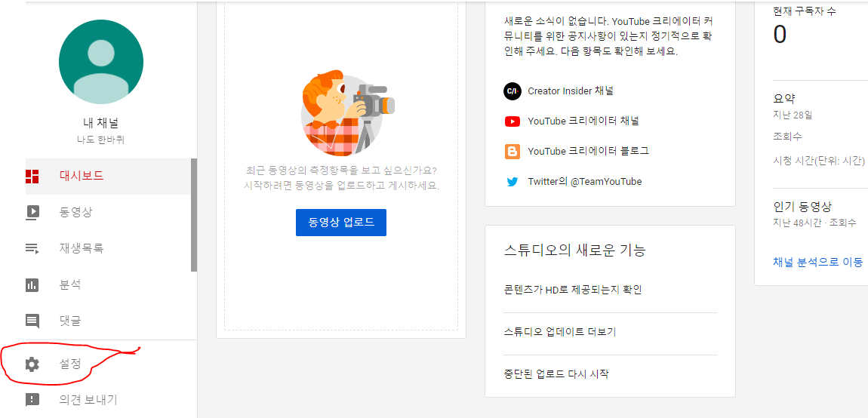Click the red YouTube logo icon
This screenshot has height=418, width=868.
[x=512, y=121]
